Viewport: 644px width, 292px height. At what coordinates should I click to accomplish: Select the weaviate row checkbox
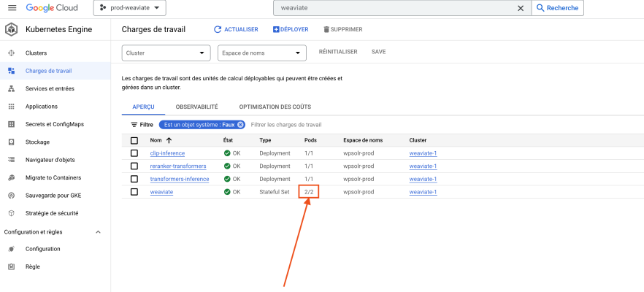pyautogui.click(x=134, y=192)
